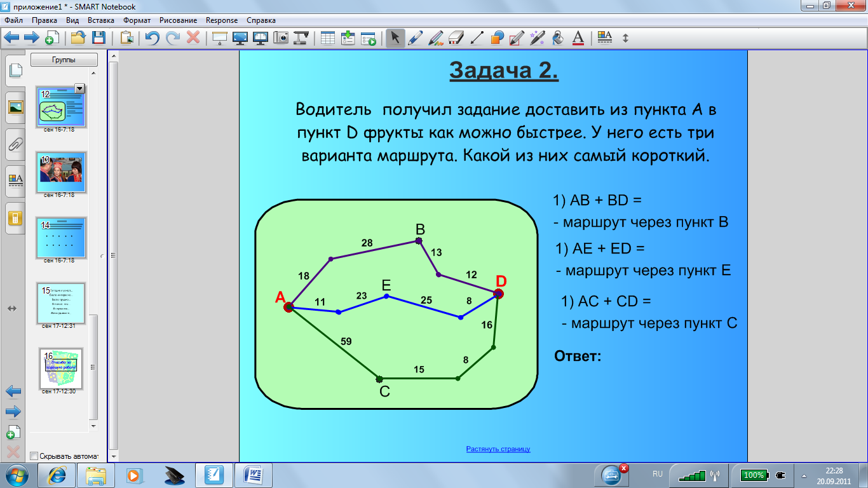
Task: Select the Text tool with red underlined A
Action: pos(578,37)
